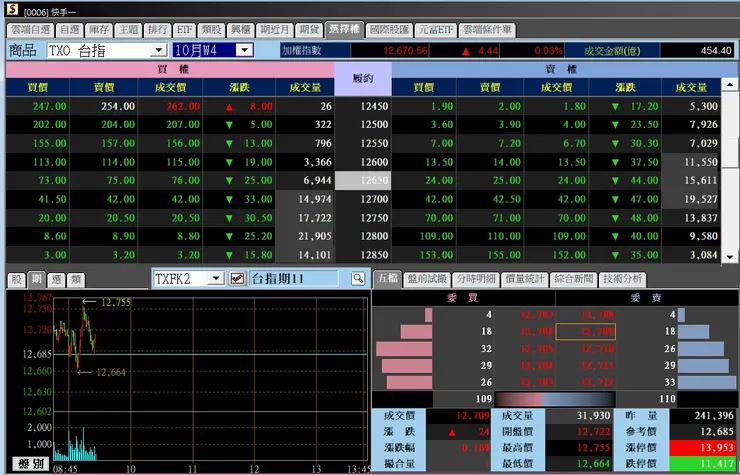Switch to the 五檔 tab
The width and height of the screenshot is (740, 475).
click(x=387, y=278)
